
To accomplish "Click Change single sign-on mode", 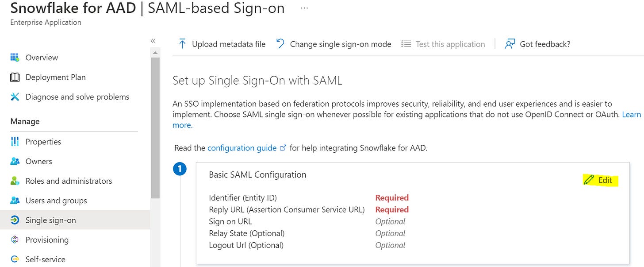I will (334, 44).
